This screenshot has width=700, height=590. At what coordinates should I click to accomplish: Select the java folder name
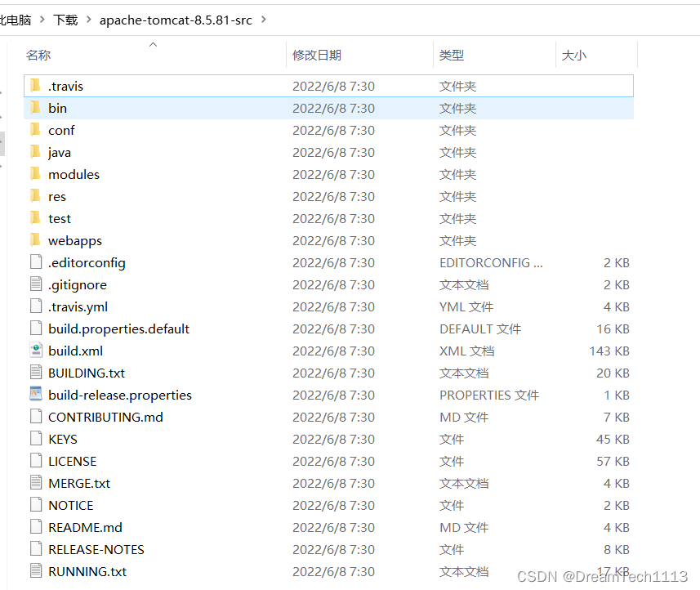coord(60,153)
